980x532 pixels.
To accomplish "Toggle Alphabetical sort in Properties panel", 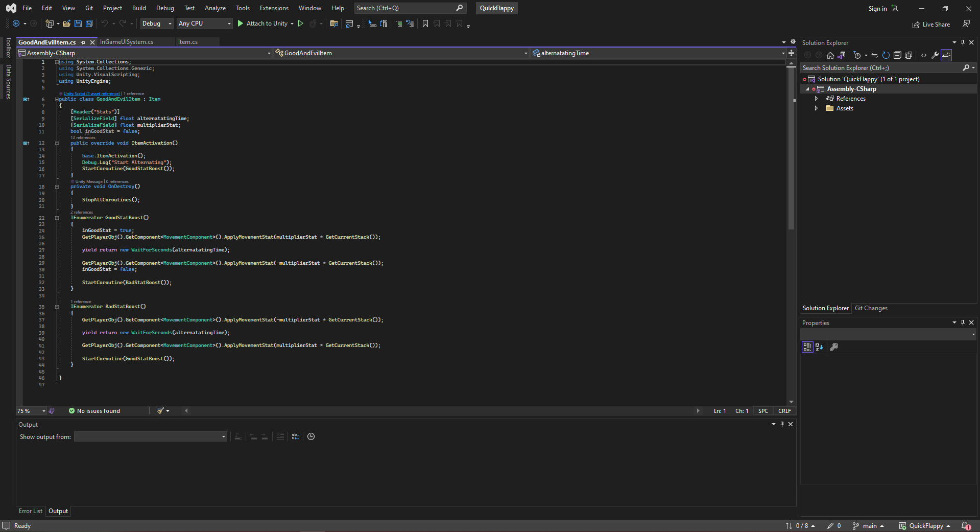I will click(x=819, y=347).
